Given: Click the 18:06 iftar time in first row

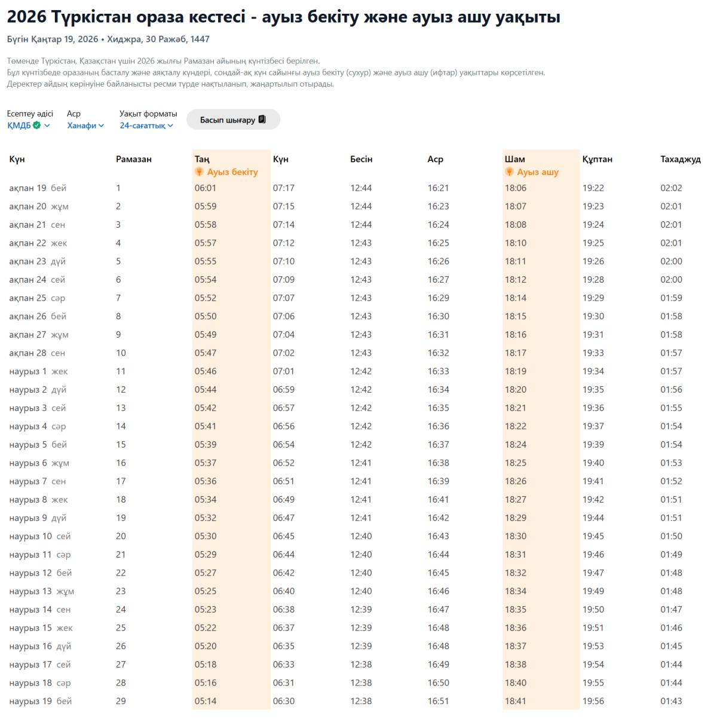Looking at the screenshot, I should click(x=516, y=188).
